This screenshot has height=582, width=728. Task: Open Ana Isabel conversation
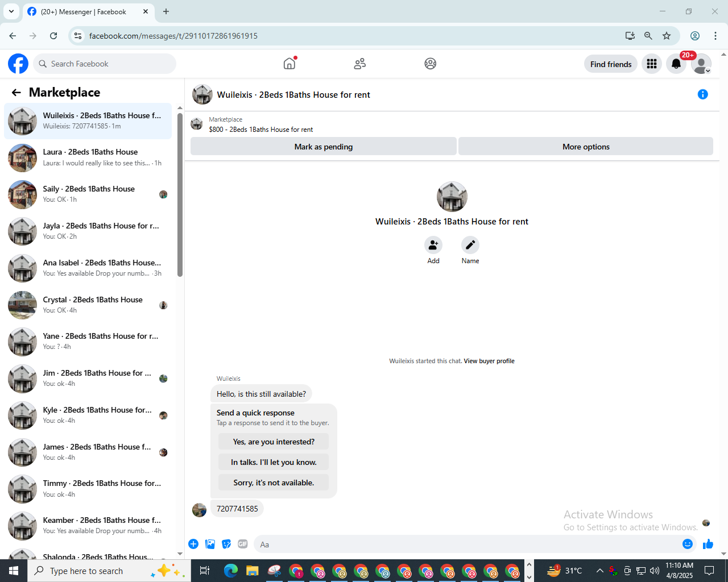click(88, 268)
